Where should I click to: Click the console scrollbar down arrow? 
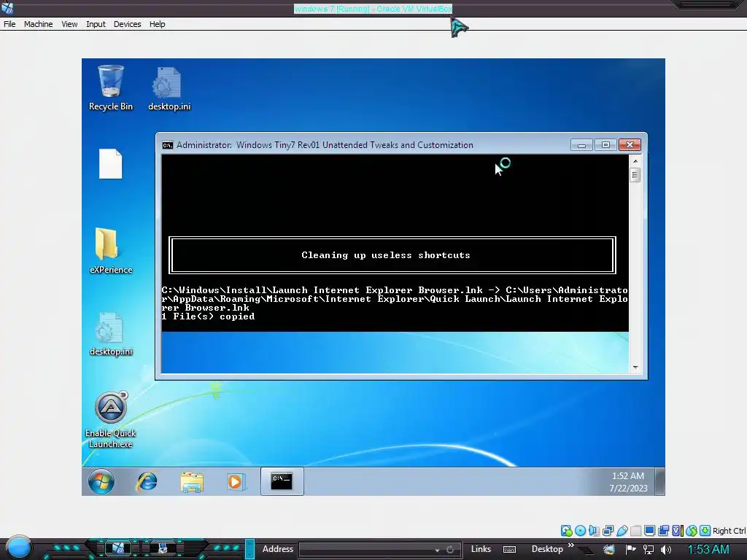[x=635, y=367]
